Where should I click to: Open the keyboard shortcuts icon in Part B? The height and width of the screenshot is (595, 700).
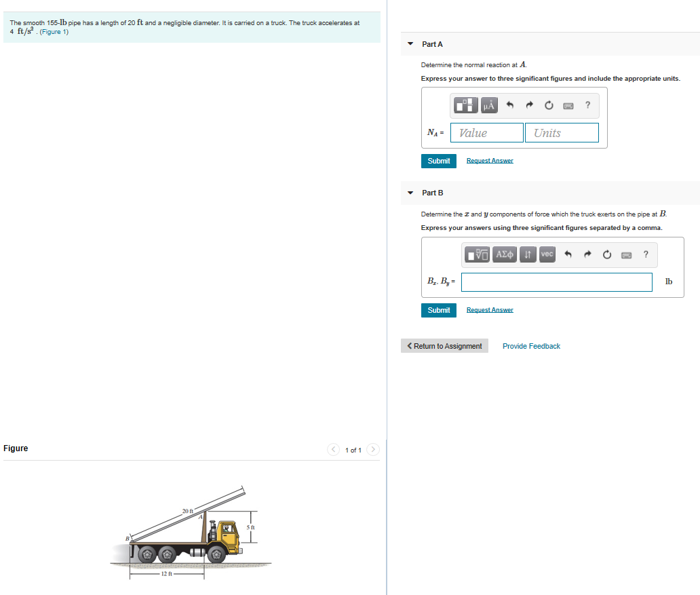(626, 254)
